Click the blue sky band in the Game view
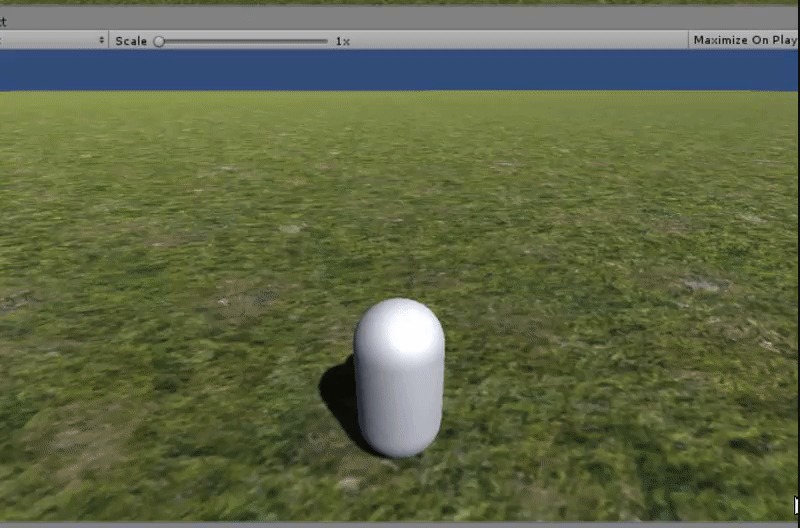 400,70
